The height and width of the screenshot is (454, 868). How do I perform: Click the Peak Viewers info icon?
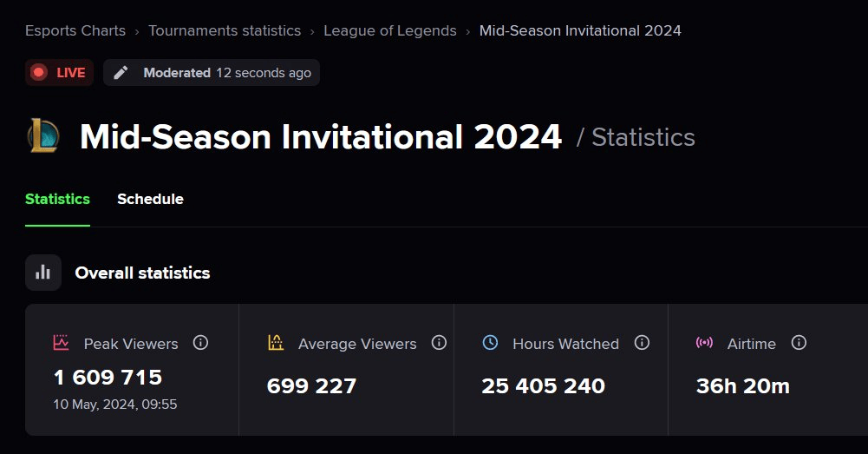(x=200, y=343)
